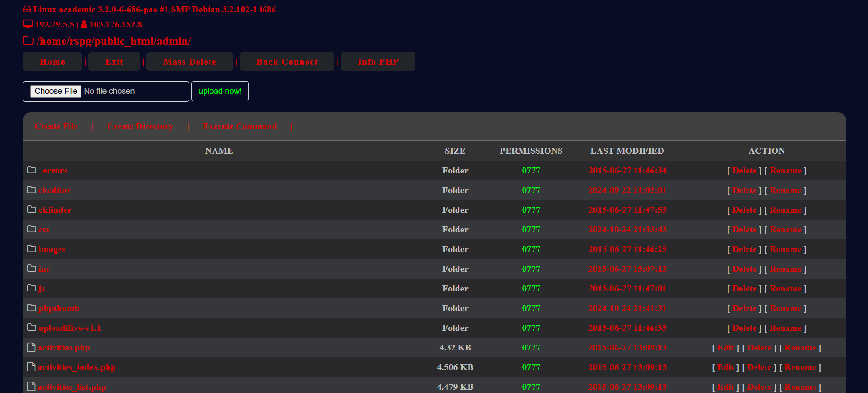Click Create Directory link

pos(140,126)
